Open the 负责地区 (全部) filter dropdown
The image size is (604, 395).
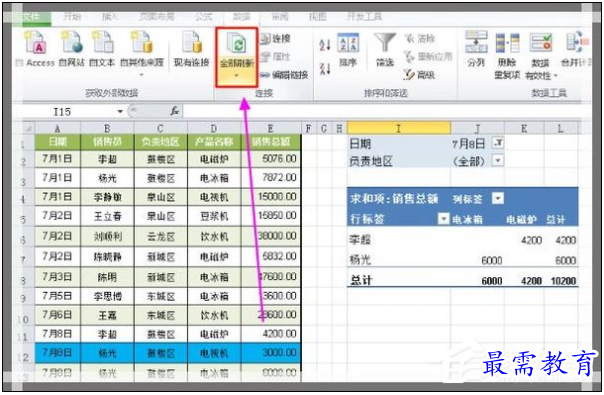click(x=498, y=160)
